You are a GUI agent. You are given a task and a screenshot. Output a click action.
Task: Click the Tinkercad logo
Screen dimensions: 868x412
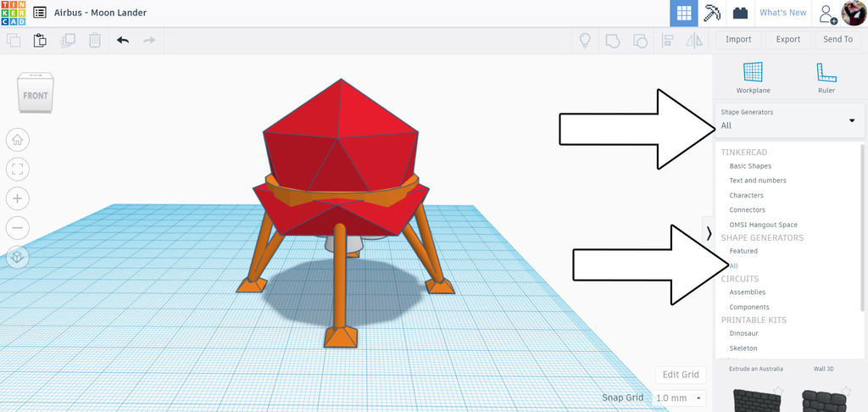[x=13, y=13]
